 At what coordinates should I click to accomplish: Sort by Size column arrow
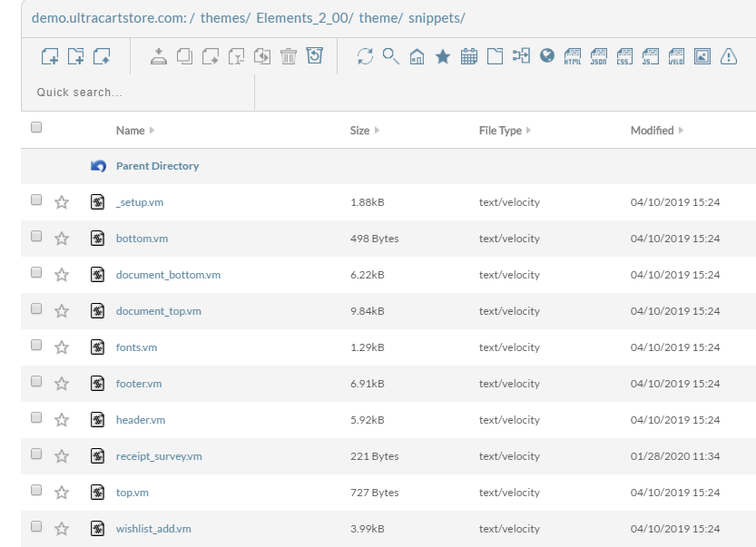(x=377, y=130)
